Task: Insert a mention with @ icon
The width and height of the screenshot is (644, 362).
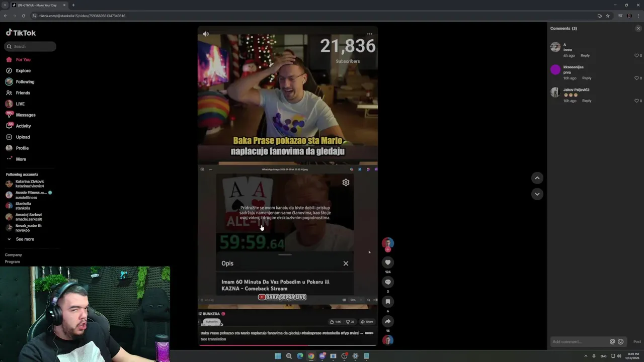Action: (x=612, y=341)
